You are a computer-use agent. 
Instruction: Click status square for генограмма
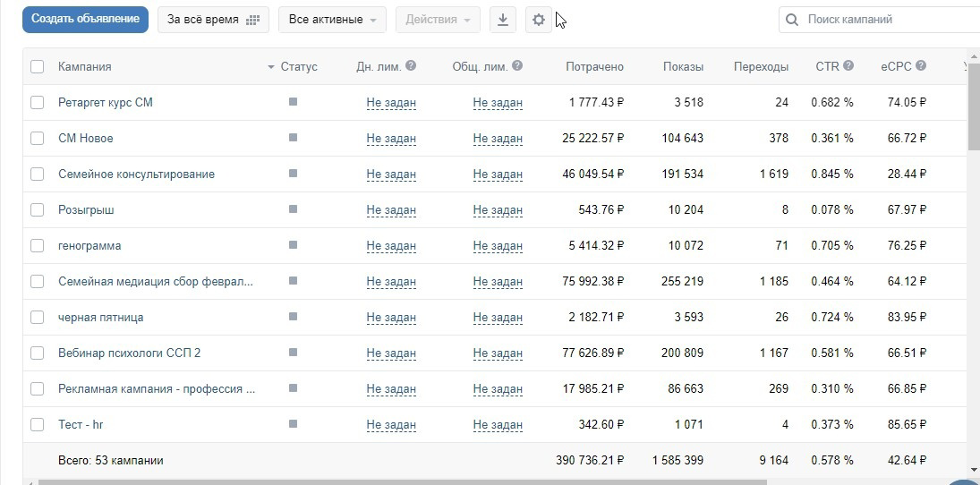(x=294, y=245)
